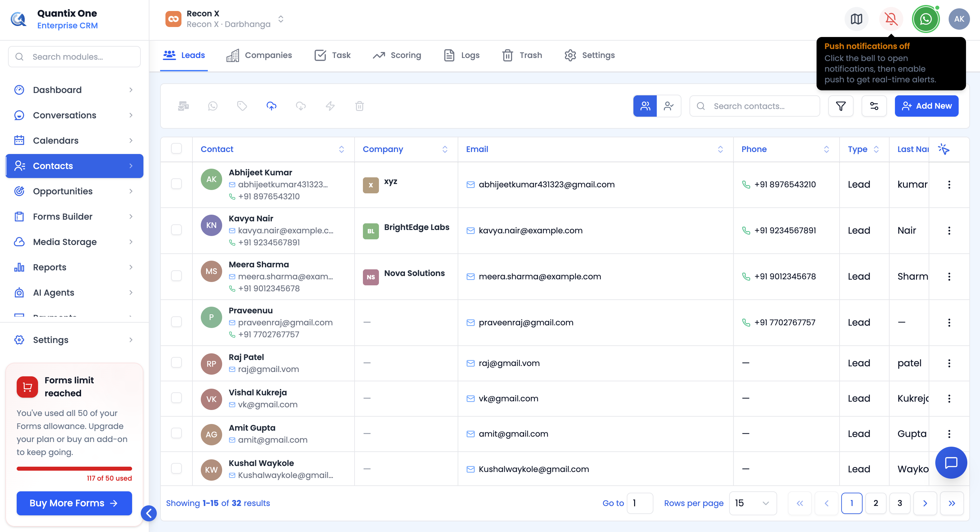Expand the Reports sidebar item
Viewport: 980px width, 532px height.
74,267
